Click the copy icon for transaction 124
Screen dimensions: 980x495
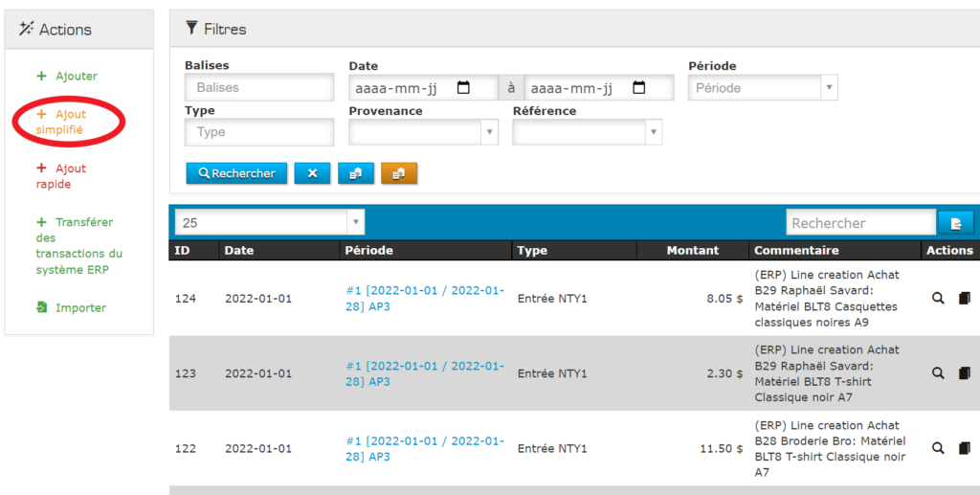[964, 298]
